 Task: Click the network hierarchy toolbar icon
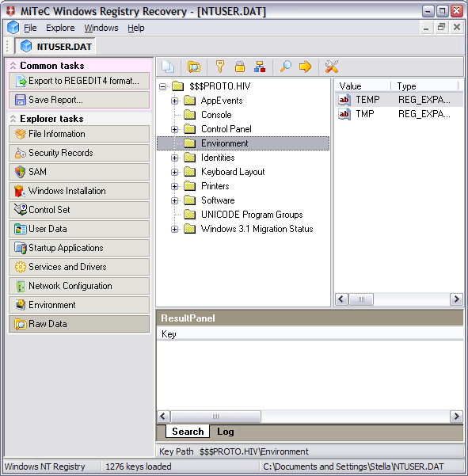coord(260,67)
